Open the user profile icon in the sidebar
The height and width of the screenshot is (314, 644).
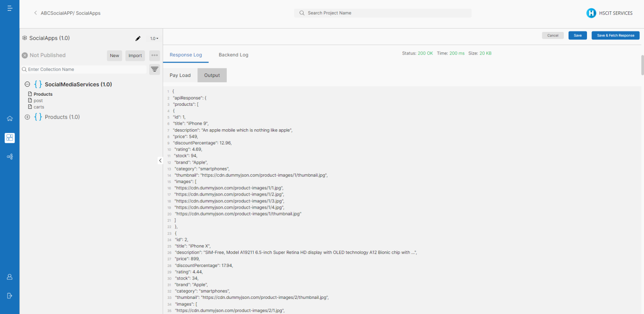click(x=10, y=277)
